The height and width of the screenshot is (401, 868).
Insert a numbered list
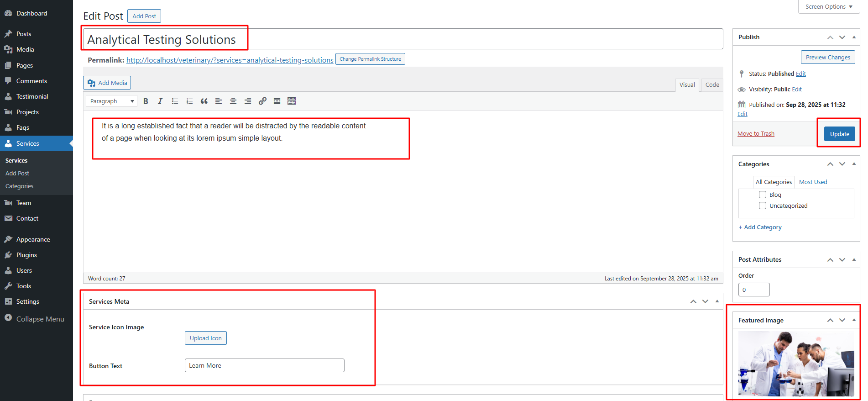(189, 101)
